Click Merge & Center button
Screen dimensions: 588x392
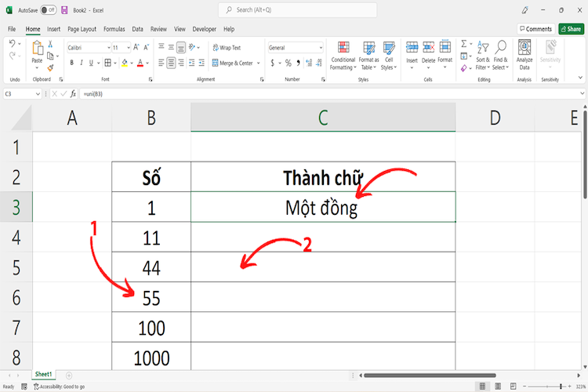233,63
